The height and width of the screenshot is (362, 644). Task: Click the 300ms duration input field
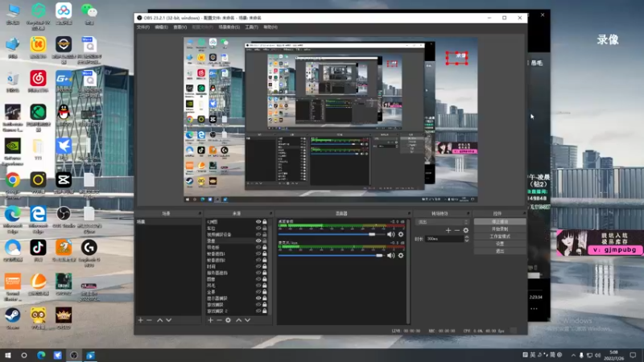tap(445, 239)
